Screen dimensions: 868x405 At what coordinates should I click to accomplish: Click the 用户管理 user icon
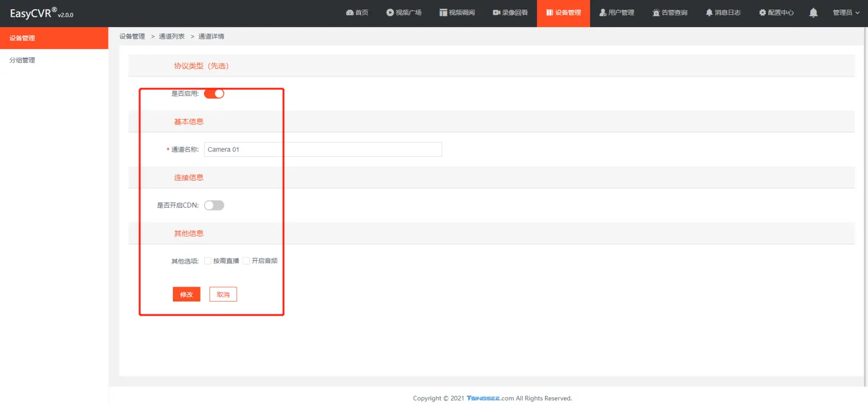coord(603,13)
